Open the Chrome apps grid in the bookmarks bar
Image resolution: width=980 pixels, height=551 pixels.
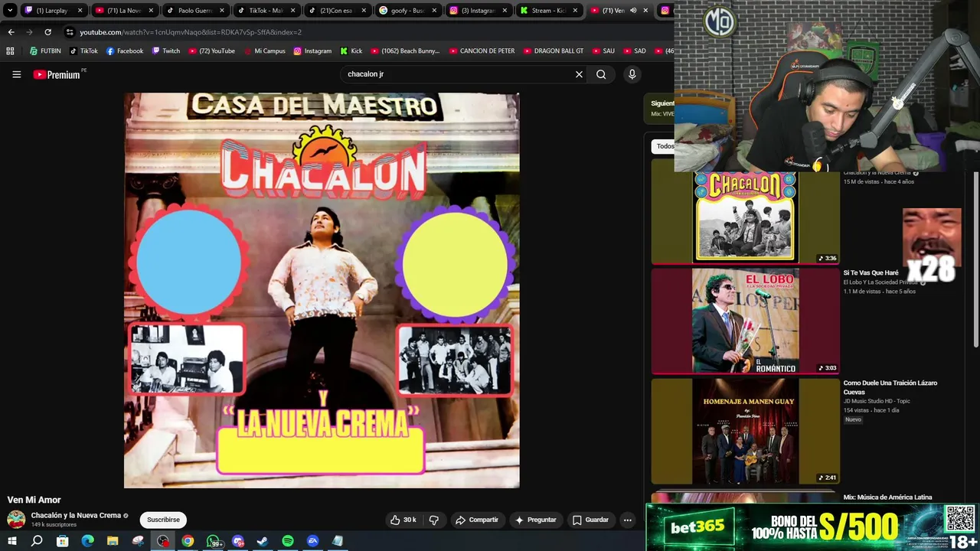click(10, 51)
